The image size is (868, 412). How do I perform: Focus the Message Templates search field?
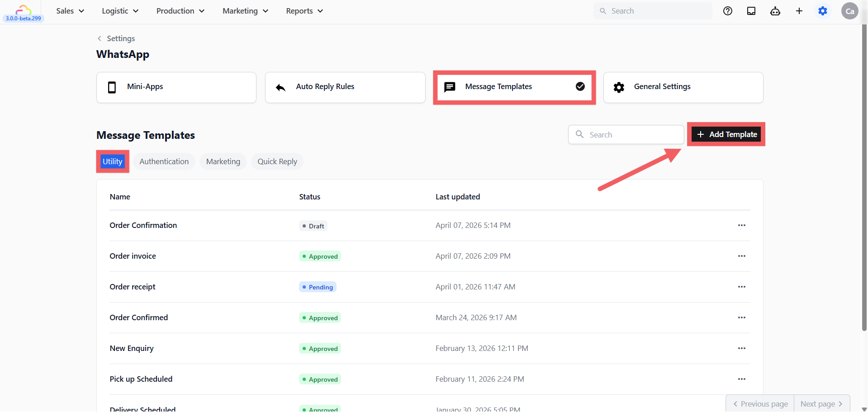click(x=626, y=134)
